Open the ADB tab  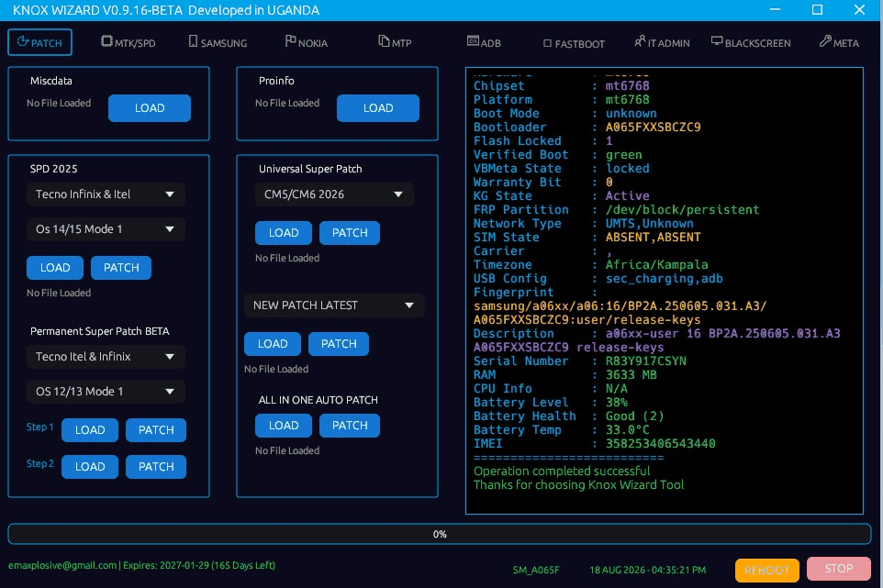tap(484, 43)
